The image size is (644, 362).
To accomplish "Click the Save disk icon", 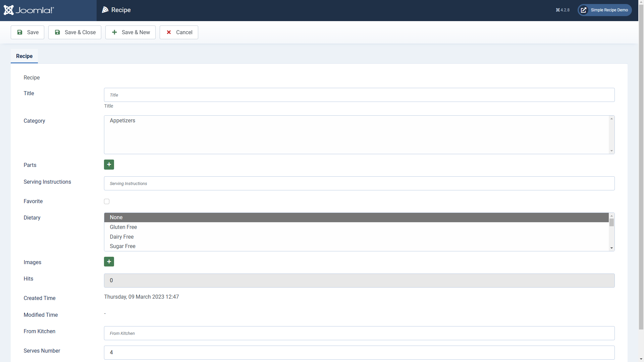I will [x=20, y=33].
